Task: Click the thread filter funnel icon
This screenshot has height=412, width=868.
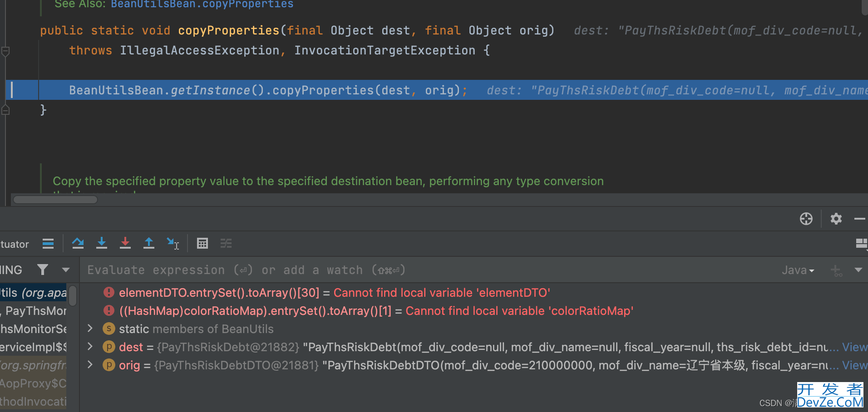Action: coord(42,270)
